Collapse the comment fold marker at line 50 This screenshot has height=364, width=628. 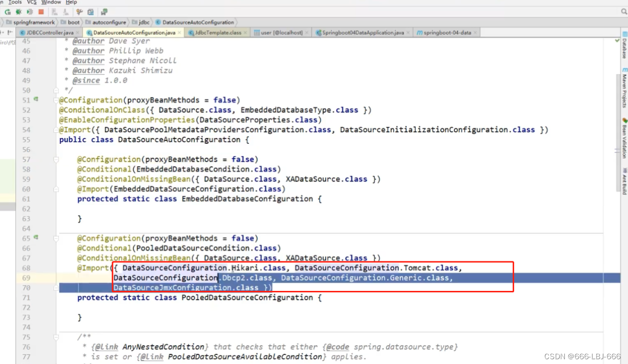(x=56, y=90)
